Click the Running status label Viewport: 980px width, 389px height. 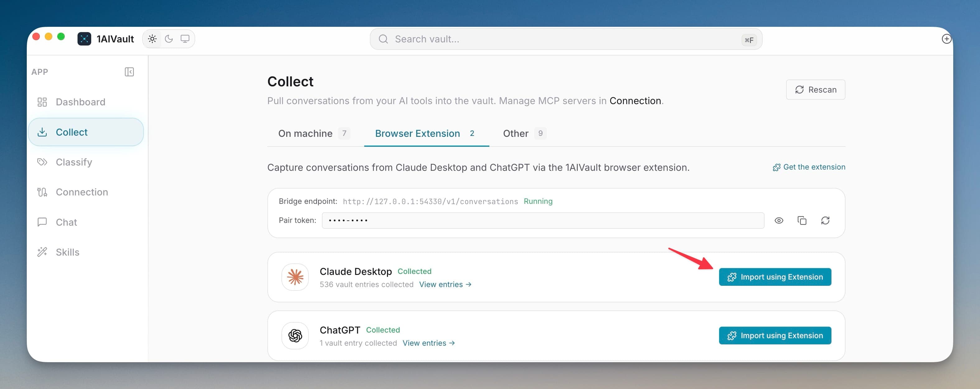tap(538, 201)
